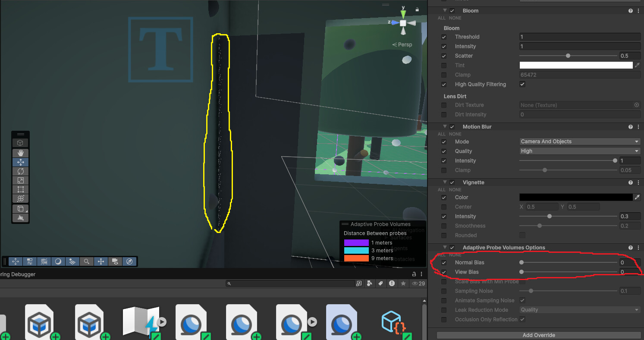Open the Motion Blur Quality dropdown
644x340 pixels.
[579, 151]
